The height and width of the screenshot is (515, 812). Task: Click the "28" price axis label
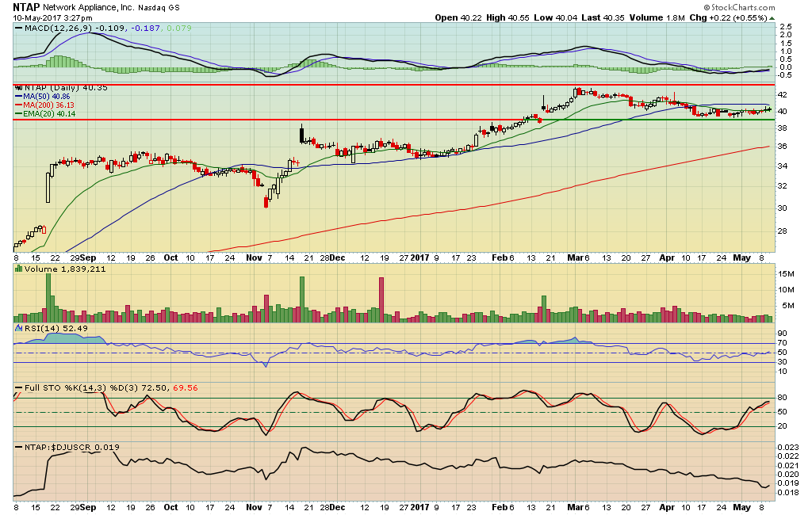(x=783, y=231)
